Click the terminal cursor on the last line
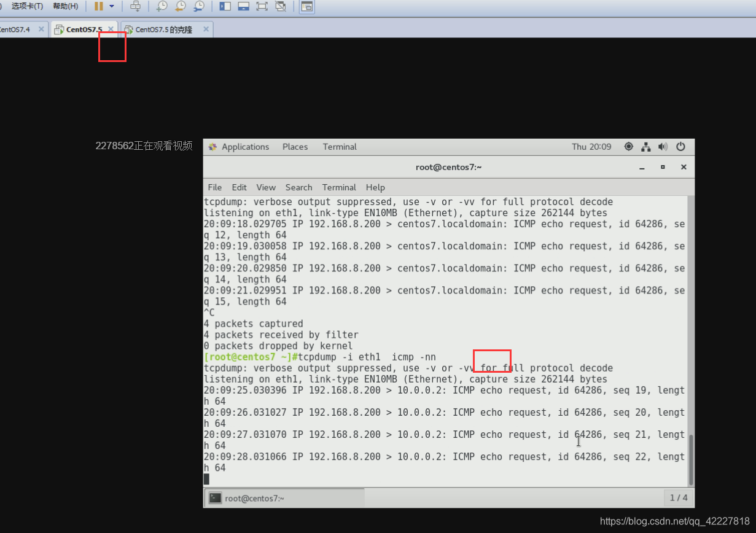756x533 pixels. coord(206,479)
